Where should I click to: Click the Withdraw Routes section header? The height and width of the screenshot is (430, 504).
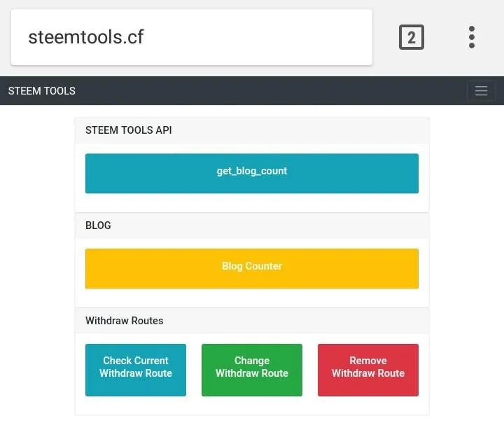tap(252, 321)
